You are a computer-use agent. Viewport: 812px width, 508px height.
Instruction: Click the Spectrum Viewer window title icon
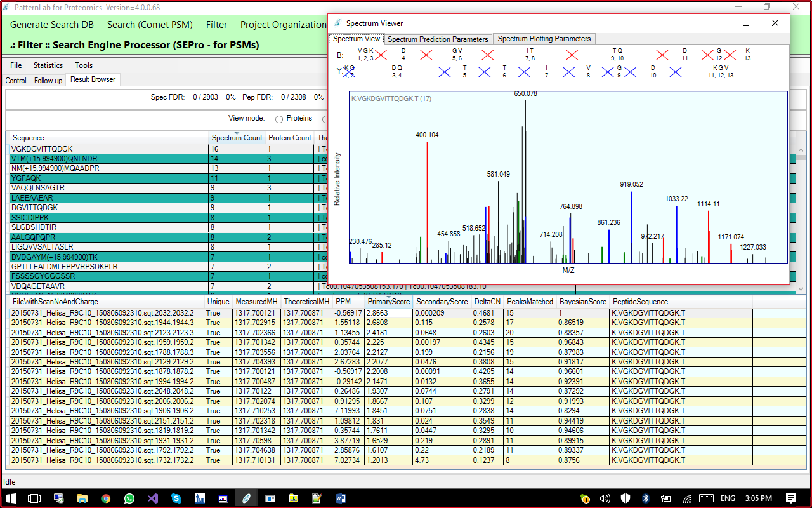click(x=337, y=23)
